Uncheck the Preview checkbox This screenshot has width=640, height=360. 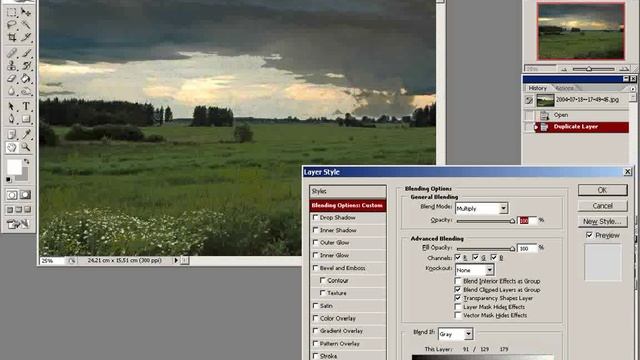tap(589, 235)
